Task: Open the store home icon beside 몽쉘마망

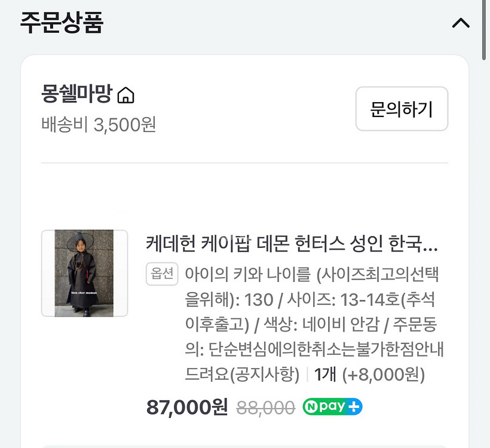Action: coord(126,94)
